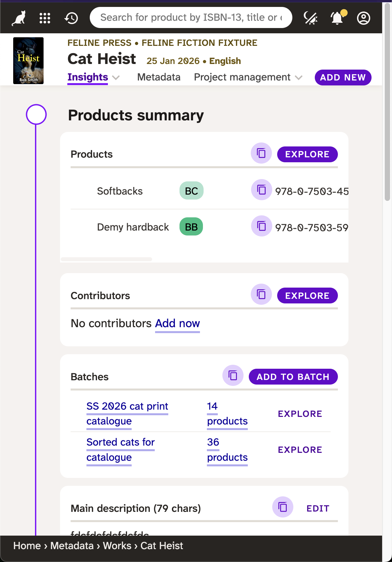This screenshot has height=562, width=392.
Task: Open the apps grid menu
Action: 45,18
